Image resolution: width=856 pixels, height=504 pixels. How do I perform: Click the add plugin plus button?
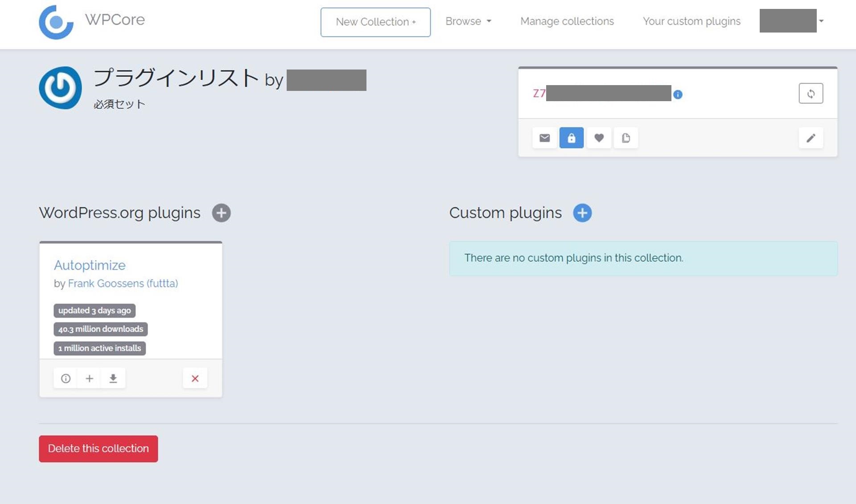pos(220,213)
